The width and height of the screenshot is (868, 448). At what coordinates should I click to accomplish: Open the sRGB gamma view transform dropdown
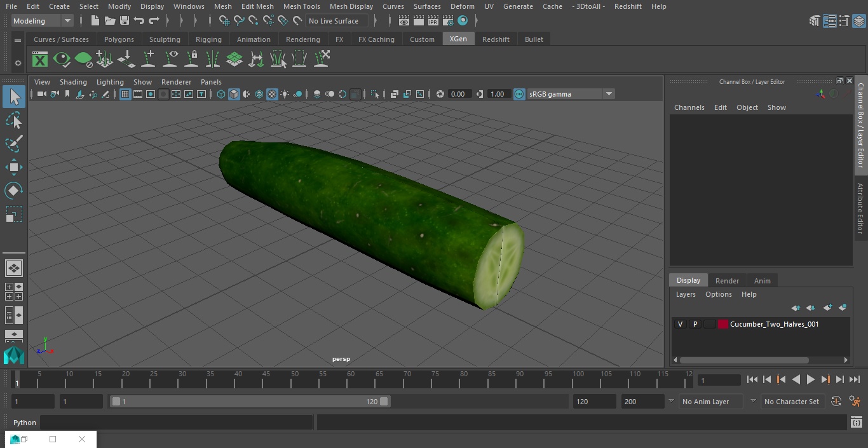(571, 94)
